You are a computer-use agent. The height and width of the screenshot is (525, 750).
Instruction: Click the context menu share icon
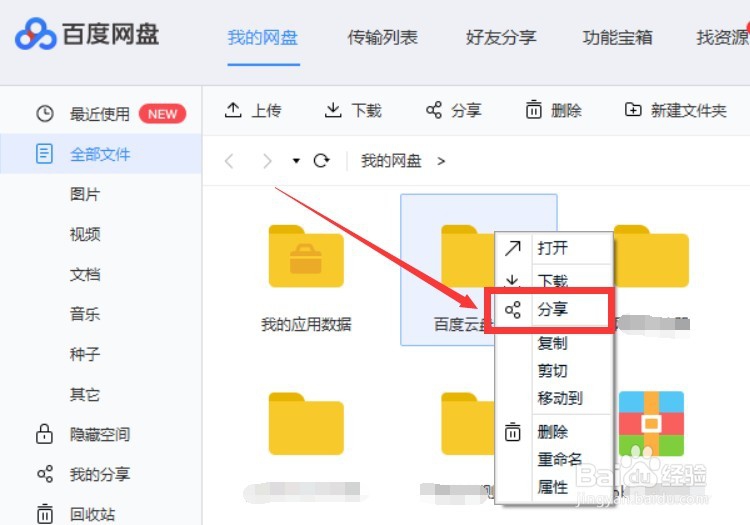coord(513,310)
